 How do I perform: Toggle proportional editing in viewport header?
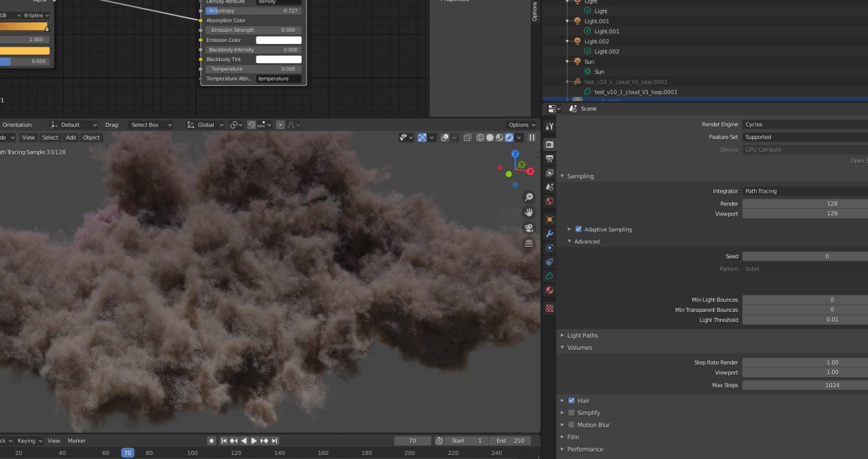pos(281,125)
